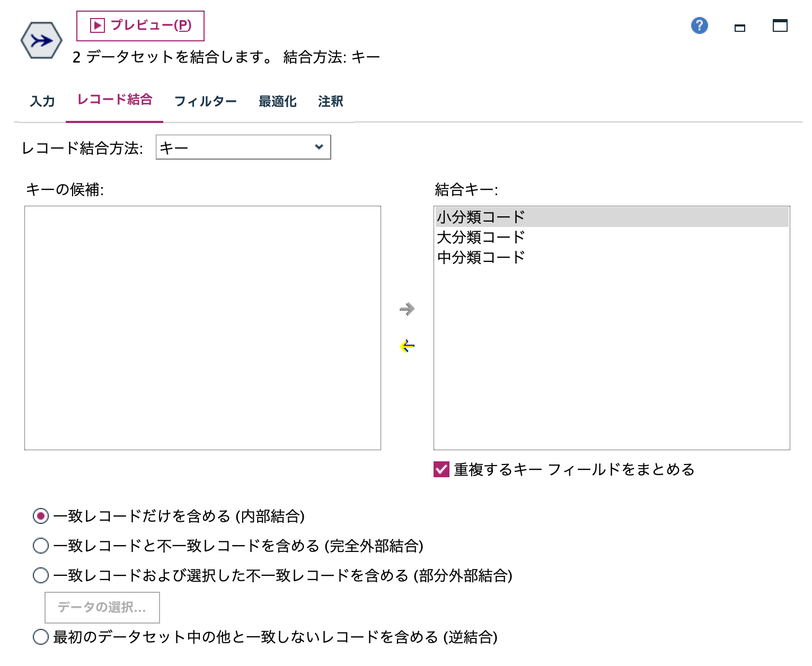Open help via the question mark icon

[x=699, y=25]
